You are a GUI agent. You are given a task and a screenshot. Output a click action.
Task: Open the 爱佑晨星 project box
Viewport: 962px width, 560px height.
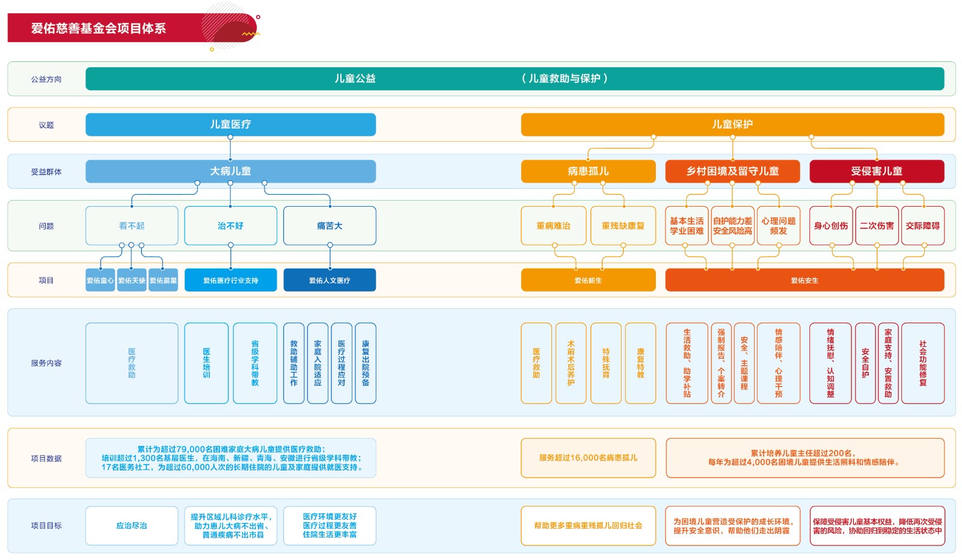(164, 280)
